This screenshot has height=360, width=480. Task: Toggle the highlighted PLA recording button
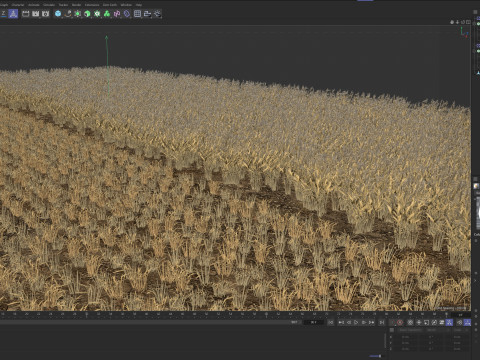click(449, 322)
